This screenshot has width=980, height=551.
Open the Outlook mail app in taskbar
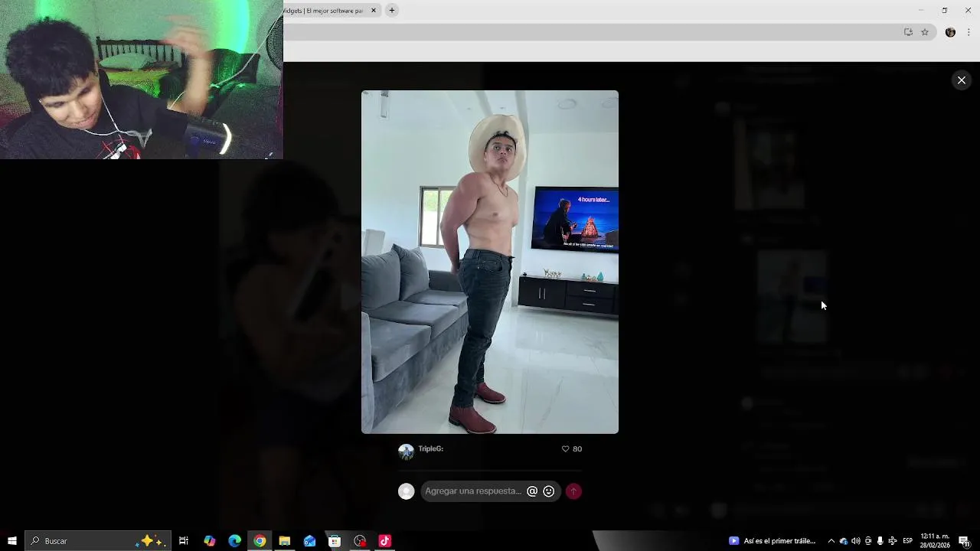[x=309, y=541]
